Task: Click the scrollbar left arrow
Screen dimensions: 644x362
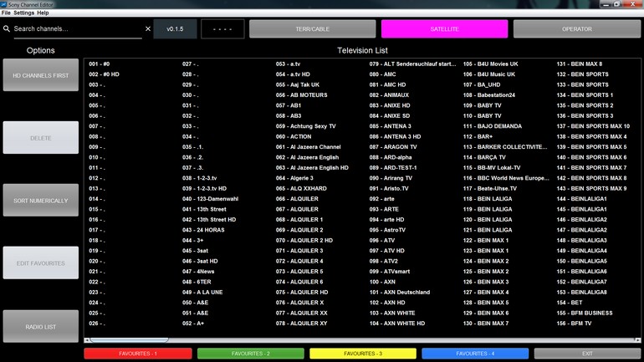Action: pyautogui.click(x=87, y=339)
